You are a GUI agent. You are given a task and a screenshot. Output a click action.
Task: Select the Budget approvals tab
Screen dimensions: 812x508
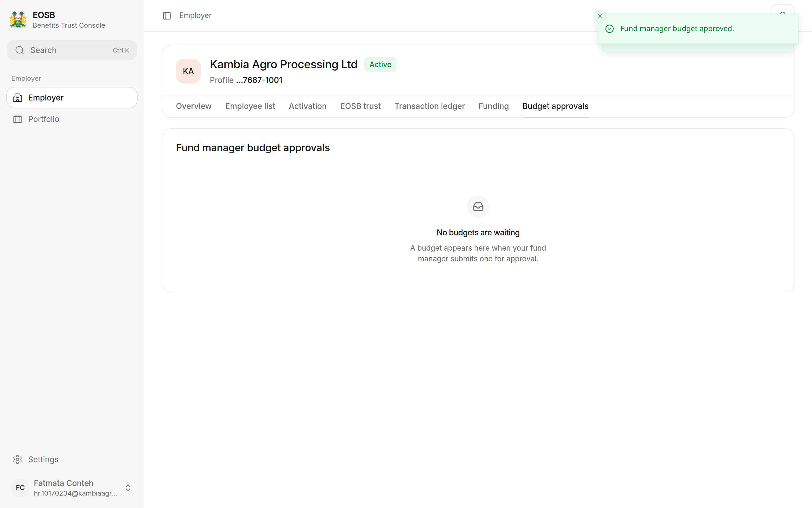(555, 106)
